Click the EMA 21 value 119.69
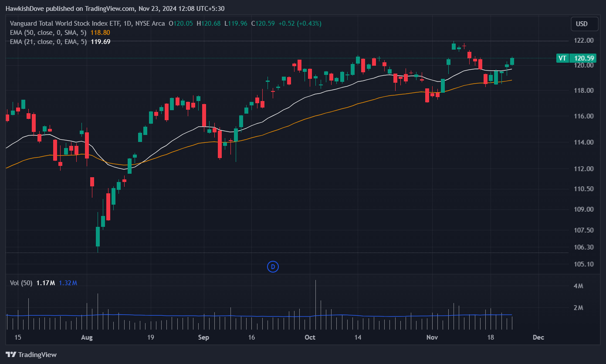The image size is (606, 364). click(100, 42)
